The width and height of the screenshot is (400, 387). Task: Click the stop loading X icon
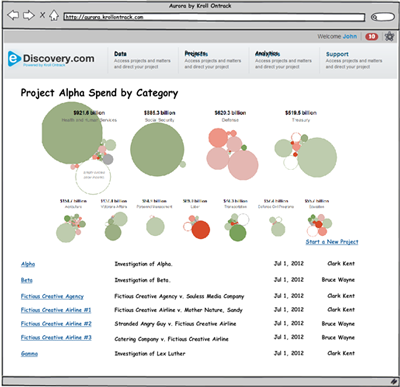tap(43, 15)
